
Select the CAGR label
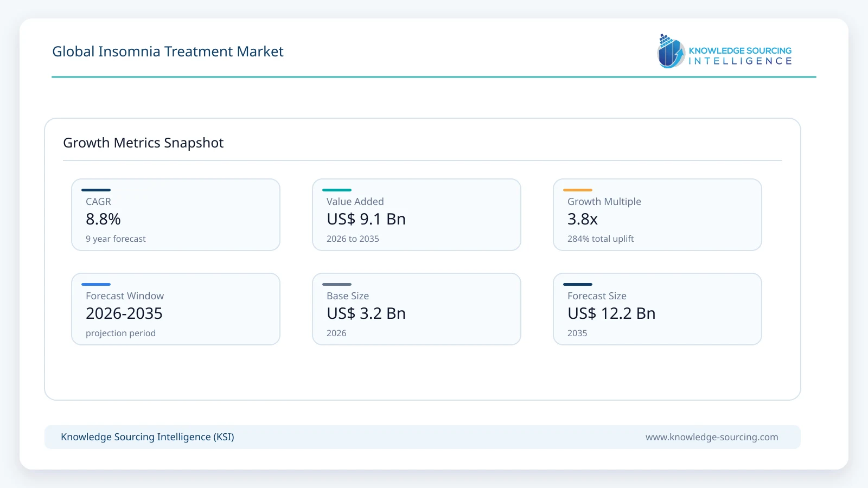(x=98, y=202)
